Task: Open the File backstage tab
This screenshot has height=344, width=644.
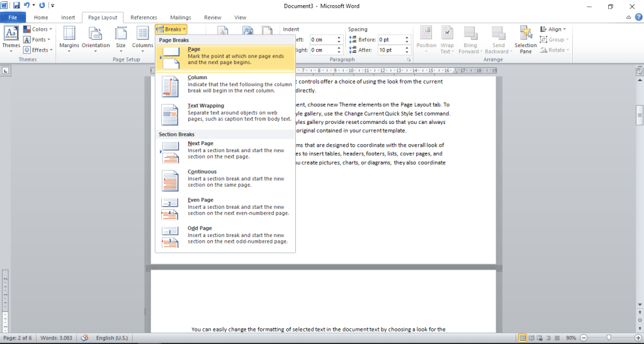Action: (x=13, y=18)
